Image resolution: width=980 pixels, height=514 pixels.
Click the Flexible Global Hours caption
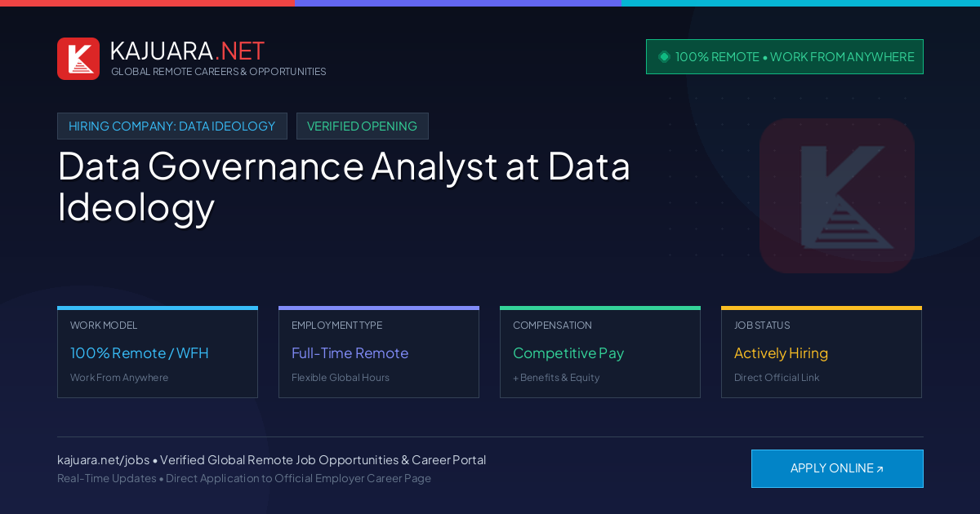341,378
